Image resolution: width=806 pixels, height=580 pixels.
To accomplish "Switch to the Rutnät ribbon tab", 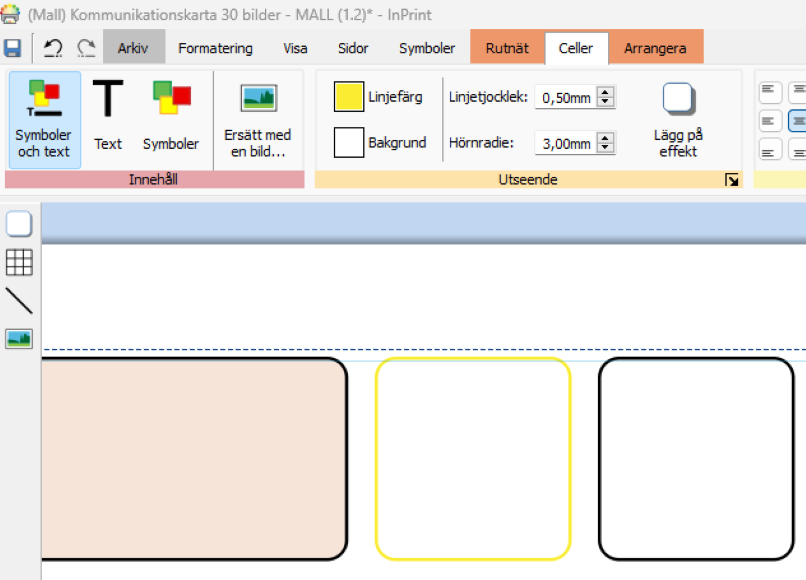I will point(507,48).
